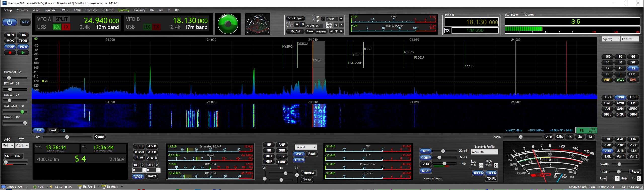Open the Memory menu
The height and width of the screenshot is (190, 644).
tap(22, 10)
